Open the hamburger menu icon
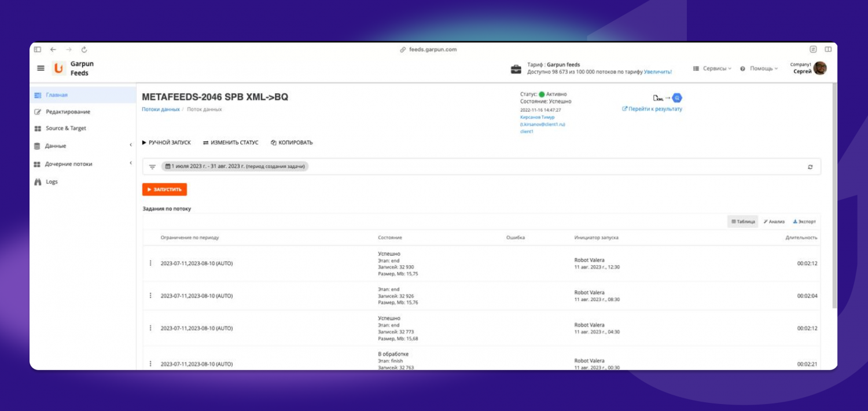The height and width of the screenshot is (411, 868). [x=41, y=68]
